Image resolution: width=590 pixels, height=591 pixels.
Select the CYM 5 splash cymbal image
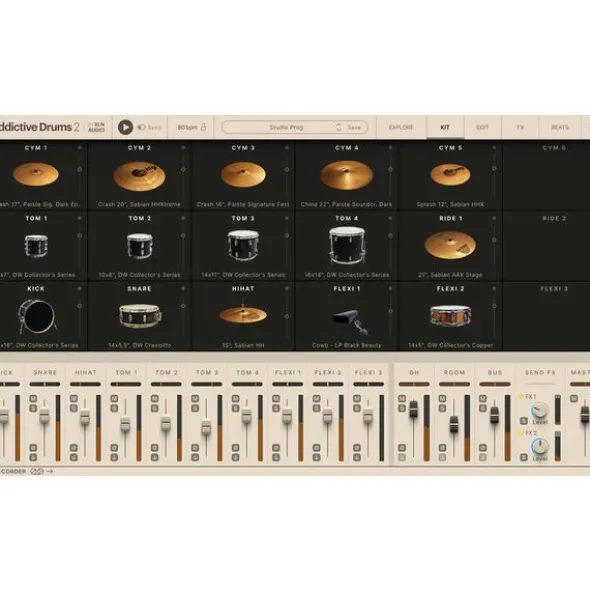pyautogui.click(x=451, y=175)
